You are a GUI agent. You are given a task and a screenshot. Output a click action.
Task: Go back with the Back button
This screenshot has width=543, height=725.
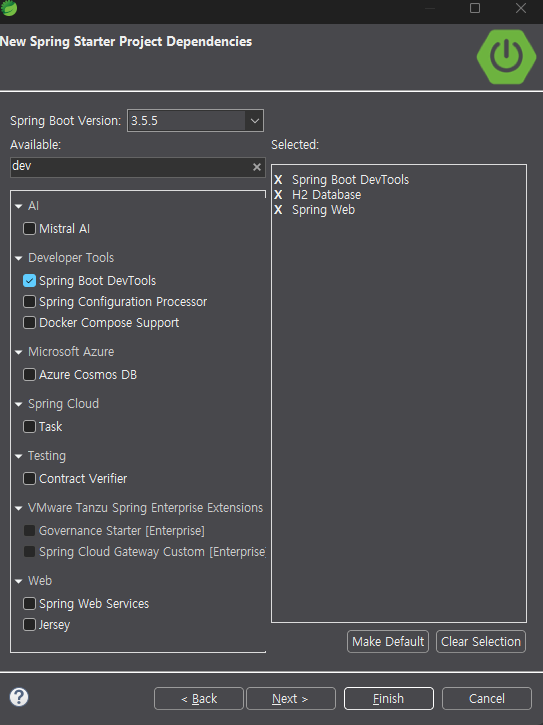click(x=199, y=698)
